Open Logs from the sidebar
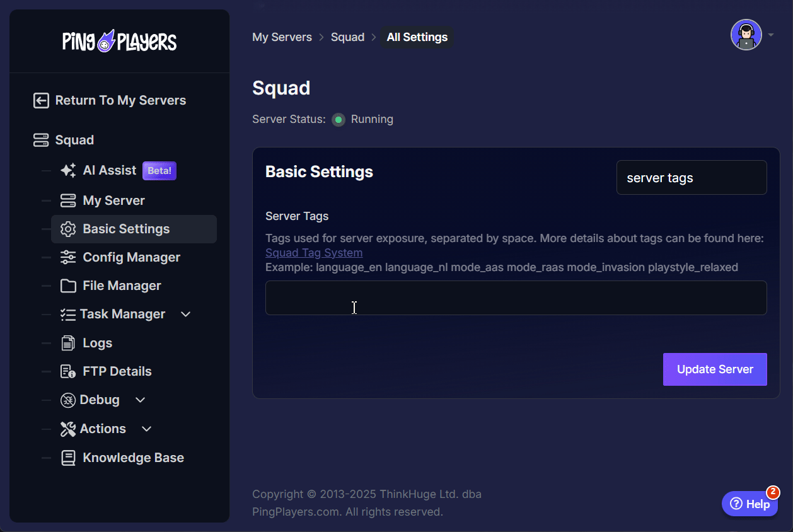Screen dimensions: 793x532 (x=98, y=343)
